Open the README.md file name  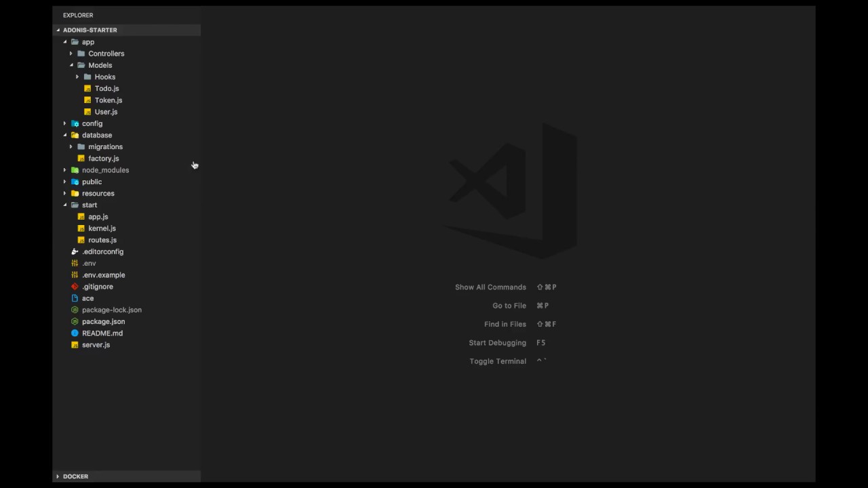pos(102,333)
